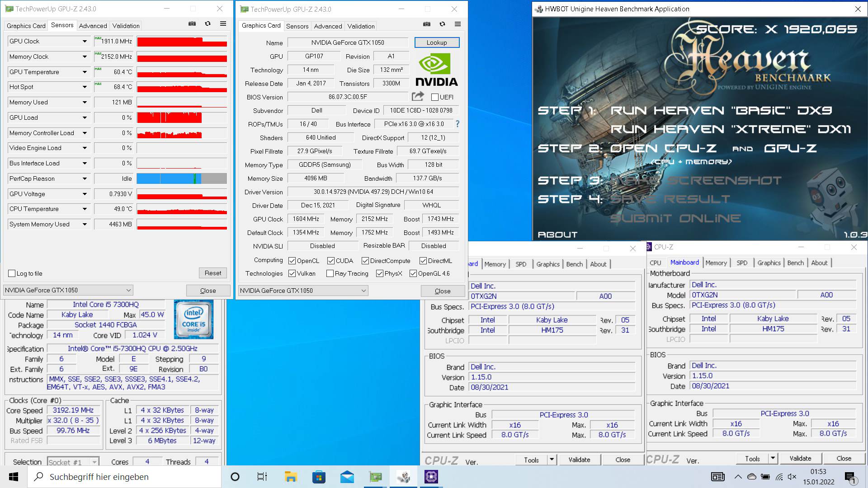This screenshot has width=868, height=488.
Task: Click GPU-Z taskbar icon
Action: tap(375, 477)
